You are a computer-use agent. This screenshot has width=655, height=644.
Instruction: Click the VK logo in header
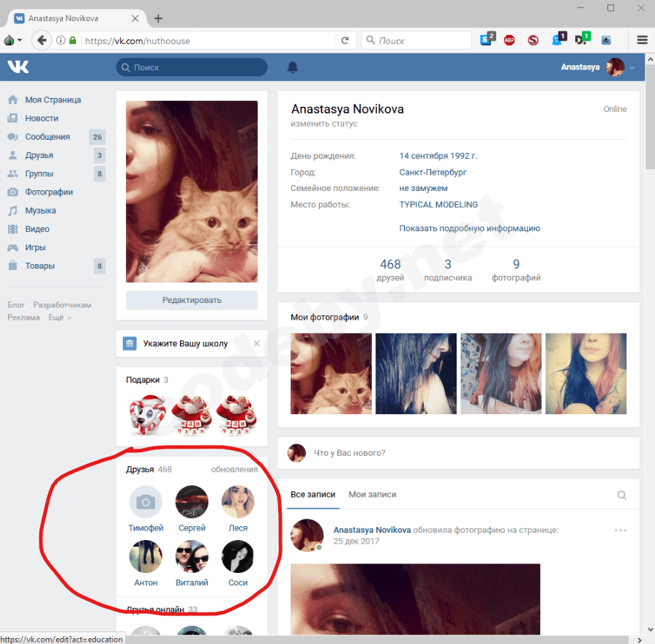pyautogui.click(x=18, y=67)
